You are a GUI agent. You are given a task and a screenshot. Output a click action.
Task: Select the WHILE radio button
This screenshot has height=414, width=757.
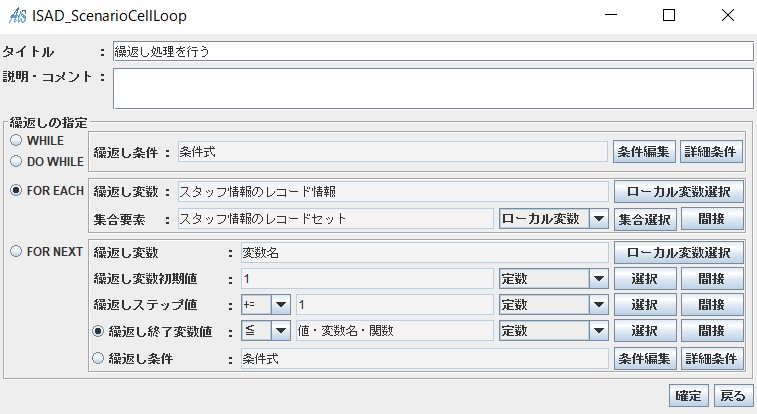pos(16,140)
